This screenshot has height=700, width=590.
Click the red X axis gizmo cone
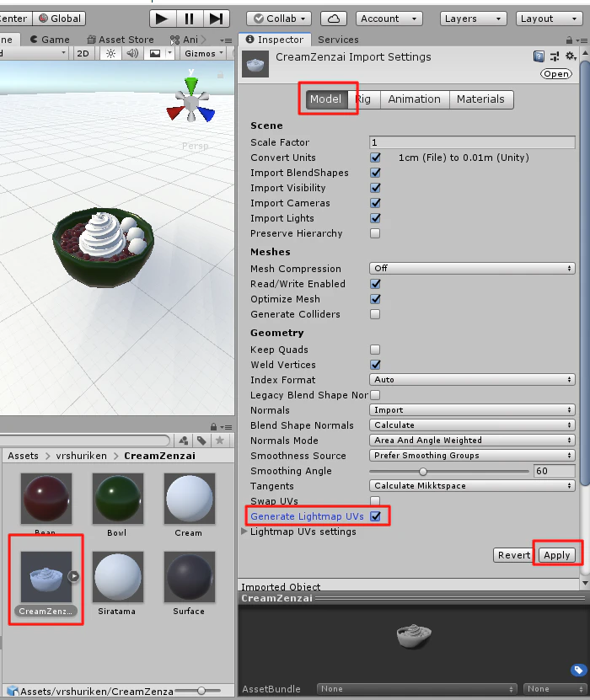click(174, 113)
